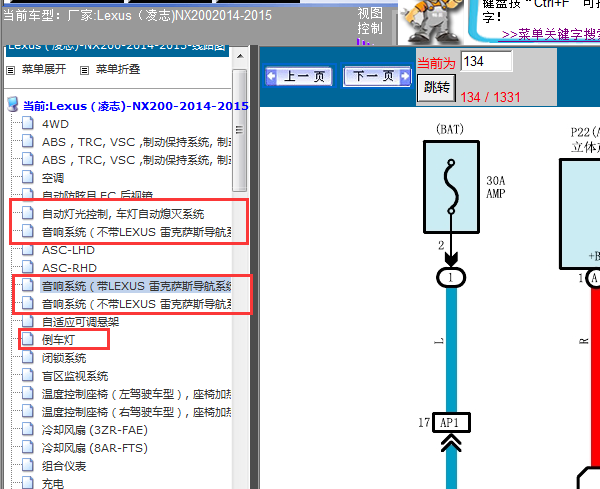Click the page icon beside 空调
The image size is (600, 489).
pos(28,178)
